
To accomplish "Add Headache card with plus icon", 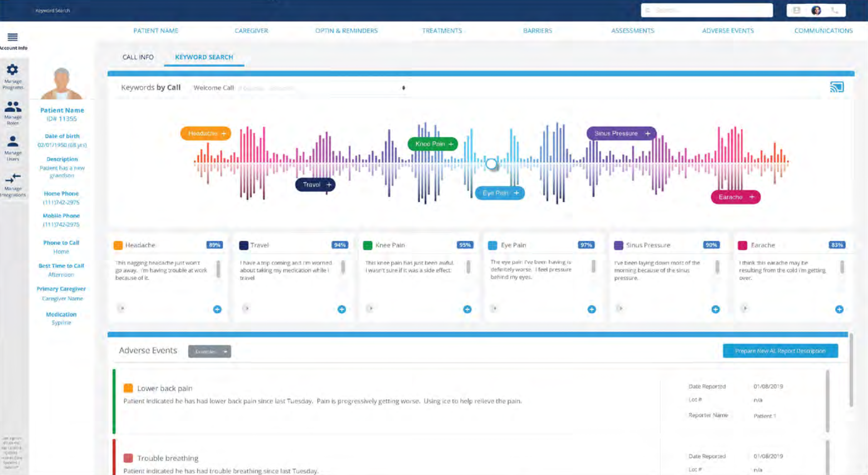I will coord(217,309).
